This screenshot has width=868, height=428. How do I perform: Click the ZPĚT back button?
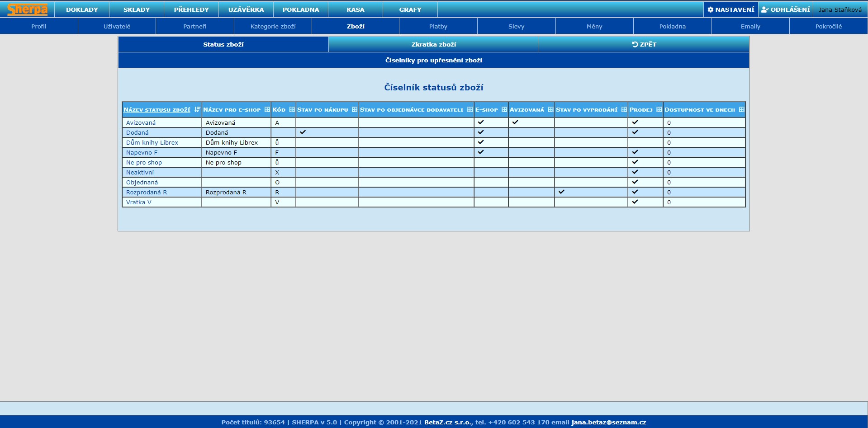pos(644,44)
